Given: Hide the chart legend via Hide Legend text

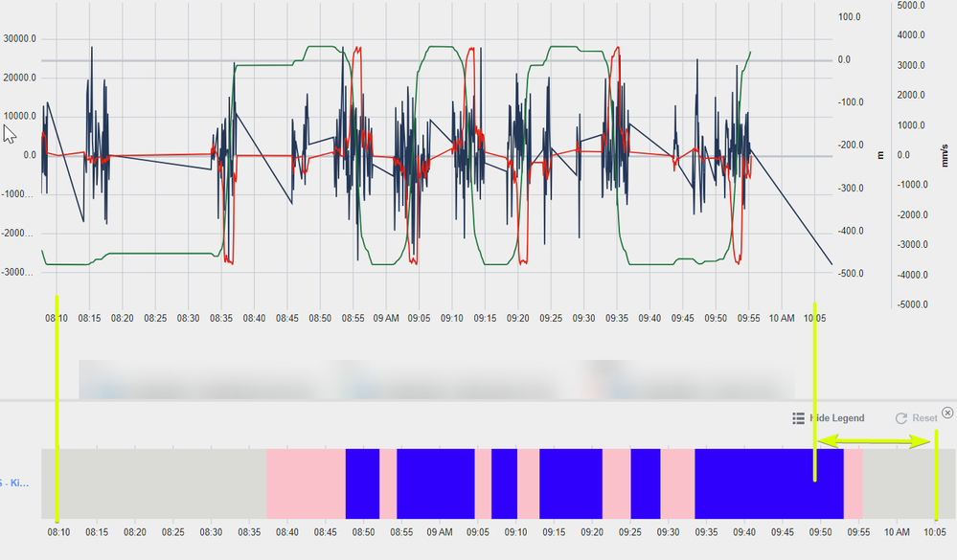Looking at the screenshot, I should coord(836,418).
